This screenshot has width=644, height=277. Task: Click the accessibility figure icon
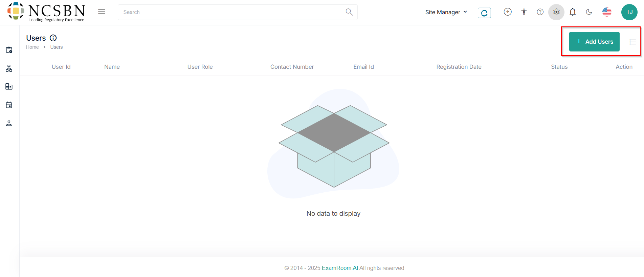[524, 12]
